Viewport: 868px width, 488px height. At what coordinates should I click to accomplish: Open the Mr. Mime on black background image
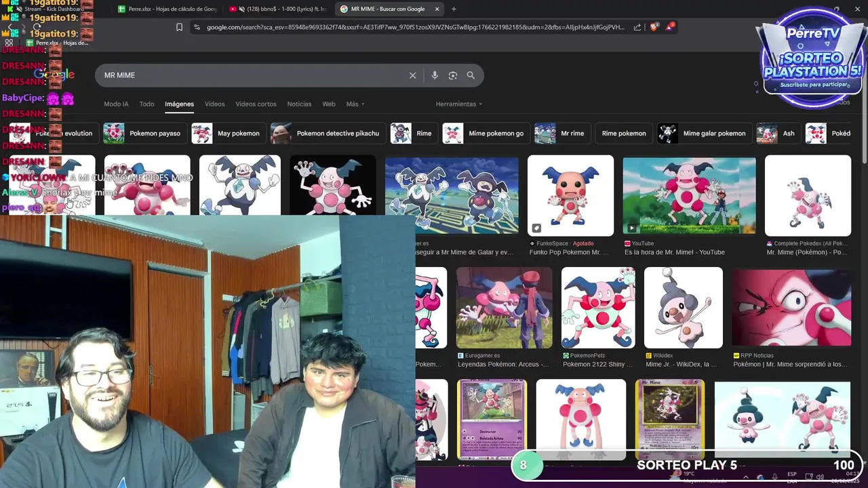[332, 186]
